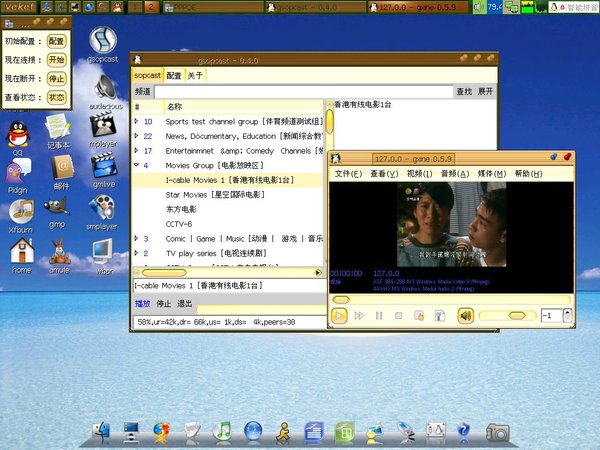Click the QQ penguin desktop icon
Image resolution: width=600 pixels, height=450 pixels.
19,132
